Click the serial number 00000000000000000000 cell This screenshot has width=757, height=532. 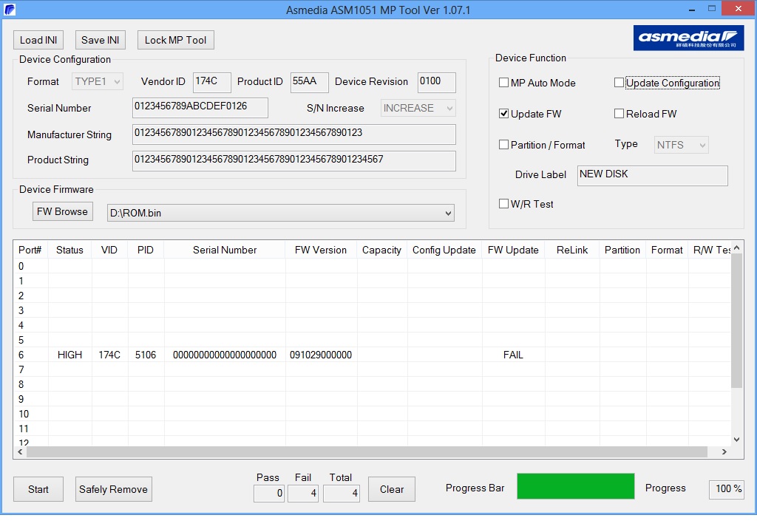pyautogui.click(x=225, y=355)
